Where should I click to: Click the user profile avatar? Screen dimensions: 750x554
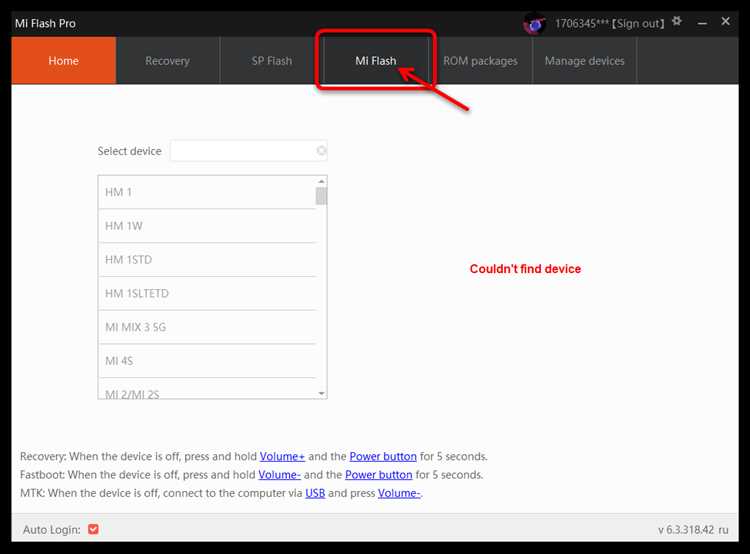(x=534, y=23)
